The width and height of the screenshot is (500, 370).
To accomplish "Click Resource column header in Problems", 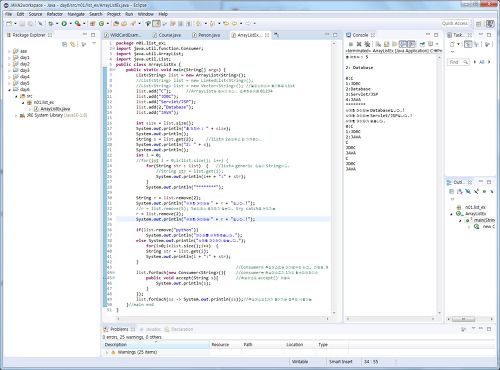I will pyautogui.click(x=225, y=345).
